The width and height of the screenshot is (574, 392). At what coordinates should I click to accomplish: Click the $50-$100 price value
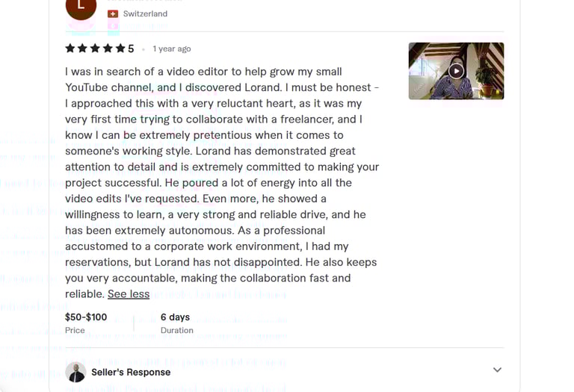coord(86,317)
